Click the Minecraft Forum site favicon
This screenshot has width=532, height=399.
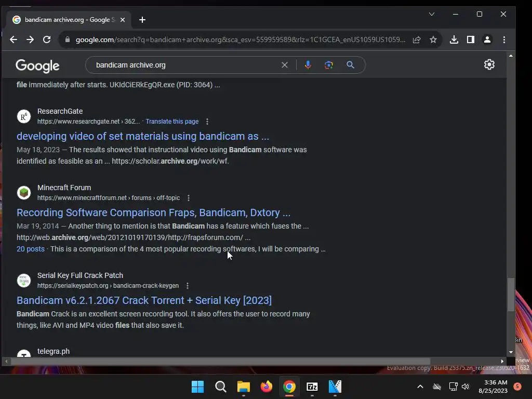click(24, 193)
